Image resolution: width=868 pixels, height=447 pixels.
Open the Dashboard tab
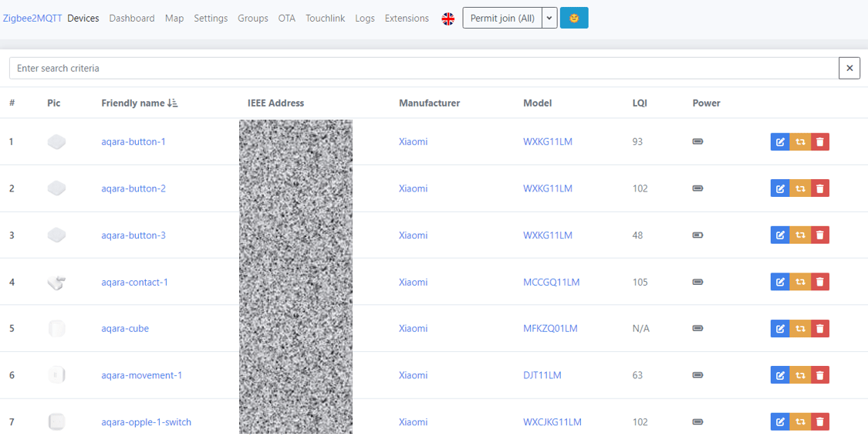click(132, 19)
